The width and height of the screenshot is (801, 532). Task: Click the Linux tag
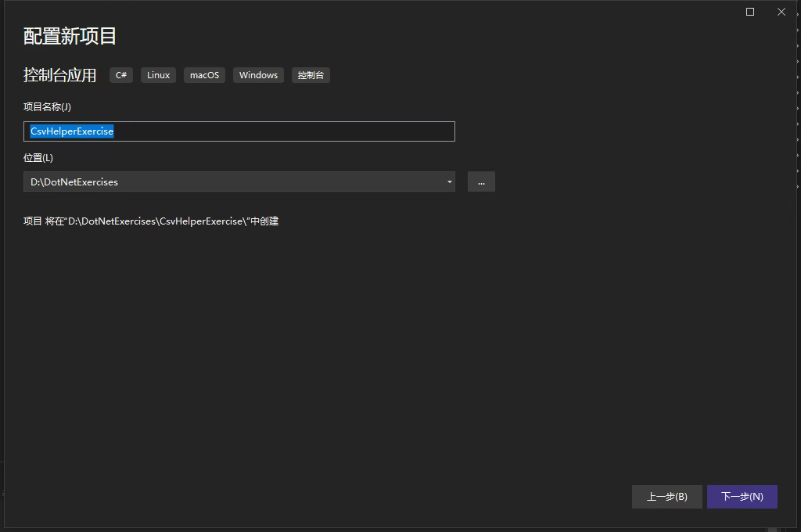pyautogui.click(x=158, y=75)
